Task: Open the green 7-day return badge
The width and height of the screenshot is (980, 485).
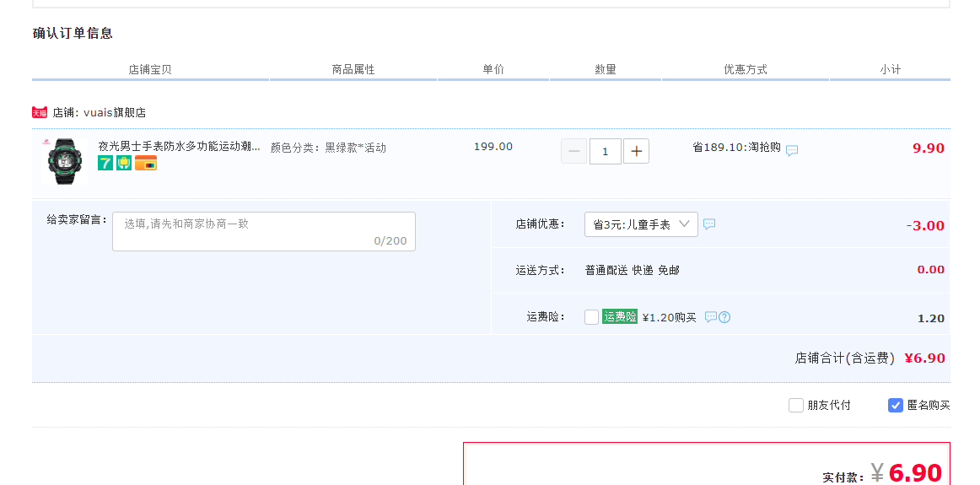Action: [105, 163]
